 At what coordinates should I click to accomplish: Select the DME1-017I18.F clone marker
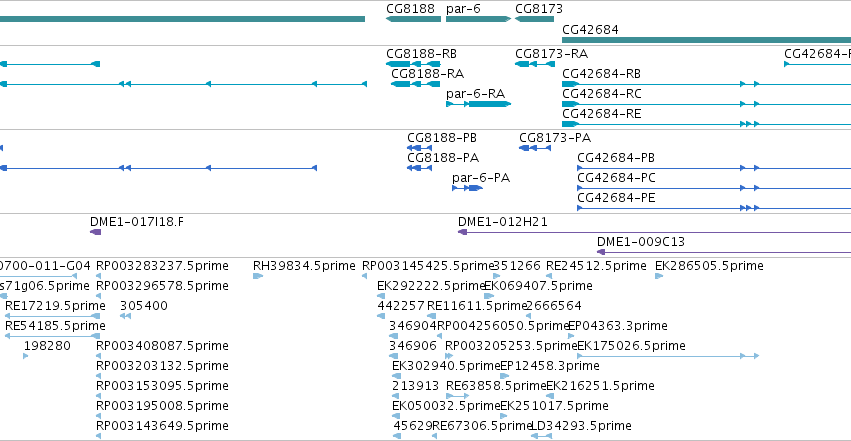pyautogui.click(x=96, y=232)
